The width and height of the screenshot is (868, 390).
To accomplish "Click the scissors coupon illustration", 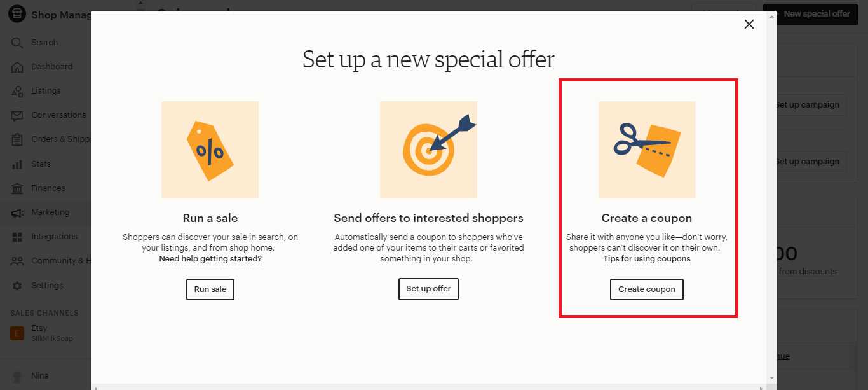I will point(647,150).
